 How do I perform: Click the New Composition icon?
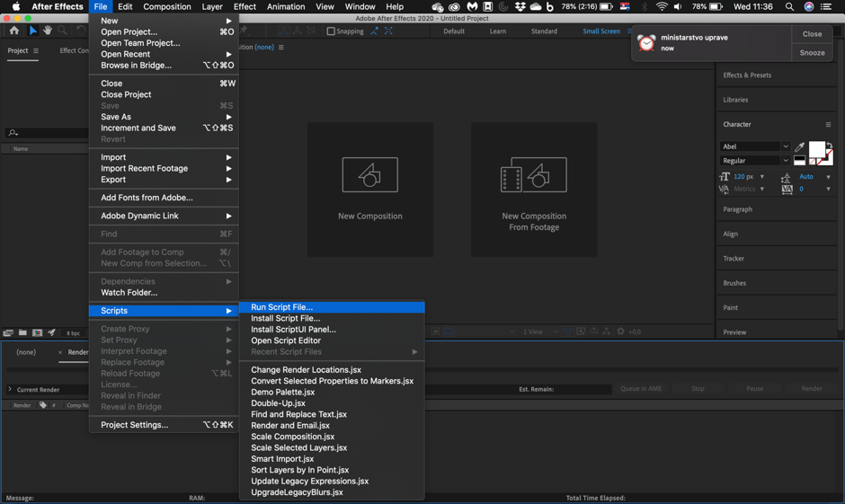[x=369, y=175]
